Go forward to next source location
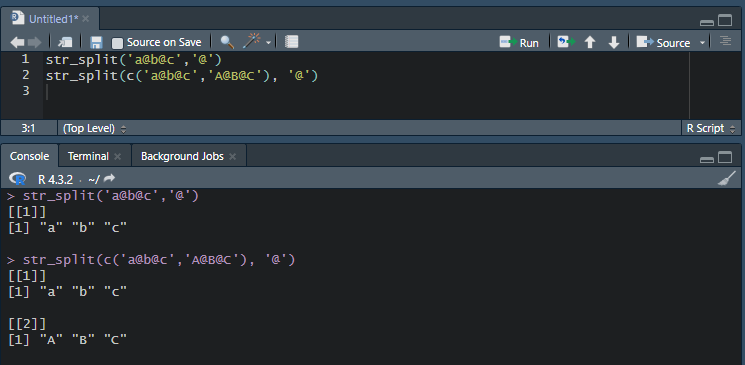Image resolution: width=745 pixels, height=365 pixels. pyautogui.click(x=34, y=42)
